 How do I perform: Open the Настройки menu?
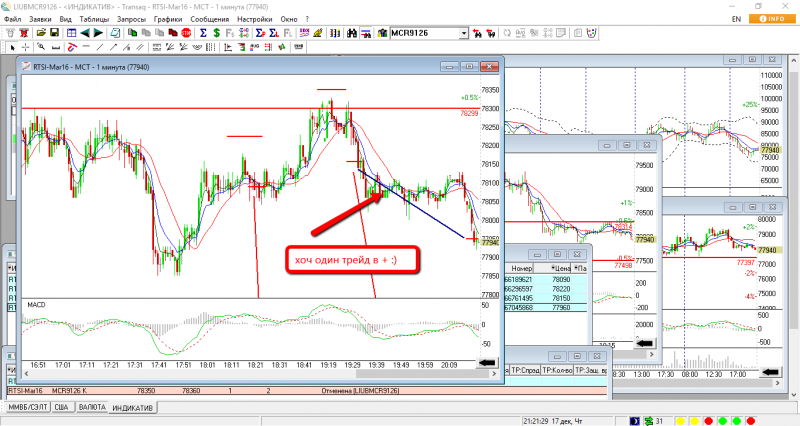pyautogui.click(x=255, y=19)
